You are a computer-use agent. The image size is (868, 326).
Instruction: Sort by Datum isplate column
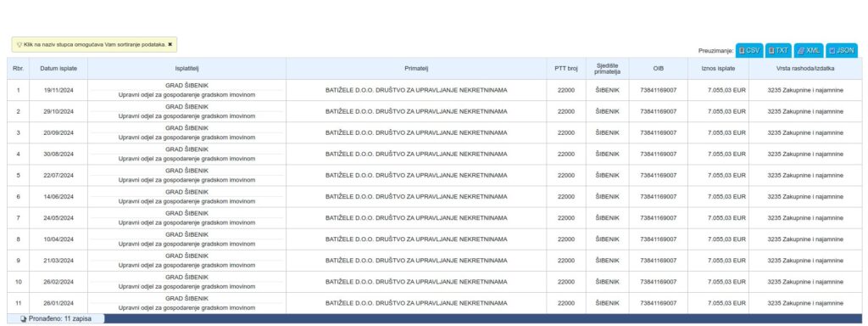[58, 69]
